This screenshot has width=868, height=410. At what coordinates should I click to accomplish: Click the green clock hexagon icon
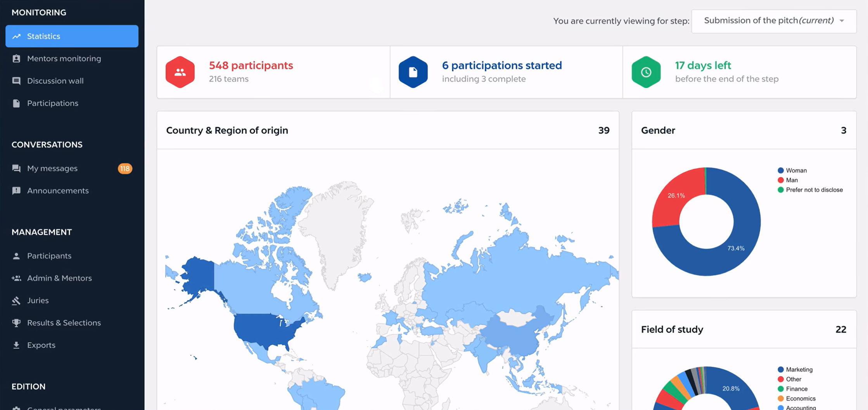pyautogui.click(x=646, y=72)
